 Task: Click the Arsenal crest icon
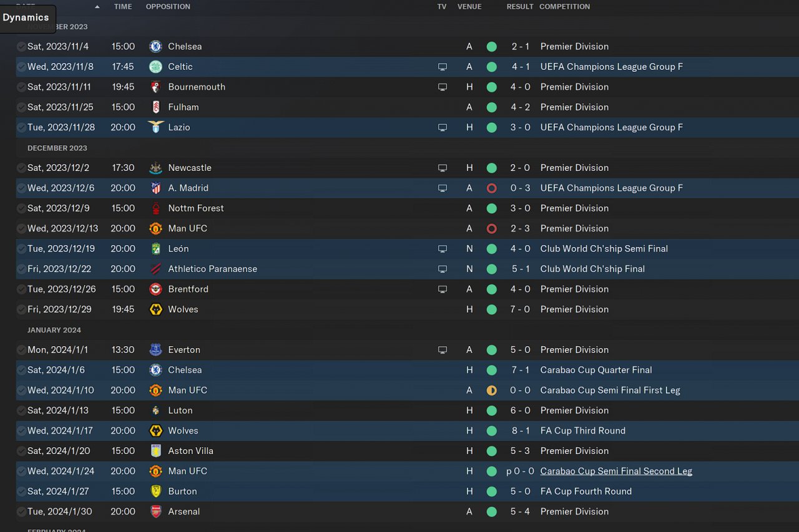click(155, 511)
